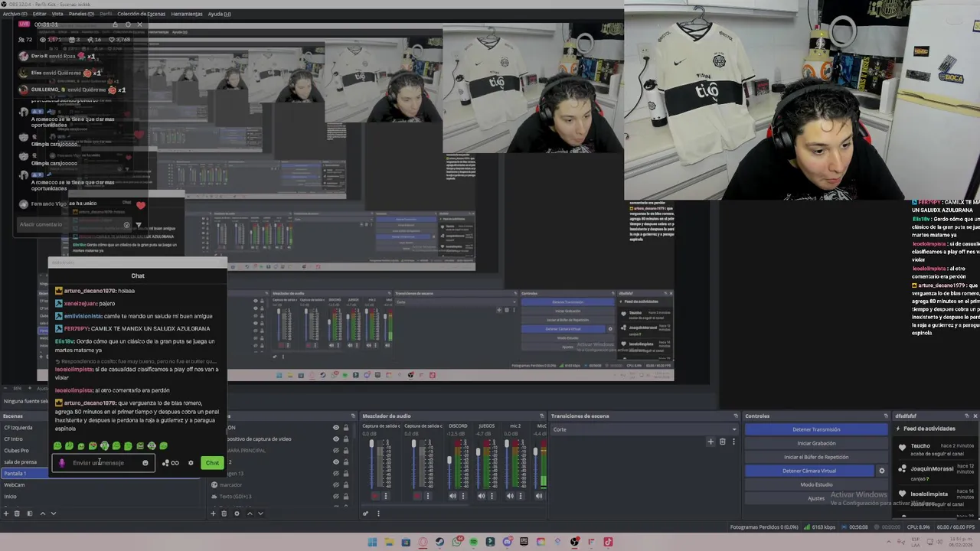980x551 pixels.
Task: Open the Paneles menu
Action: [81, 14]
